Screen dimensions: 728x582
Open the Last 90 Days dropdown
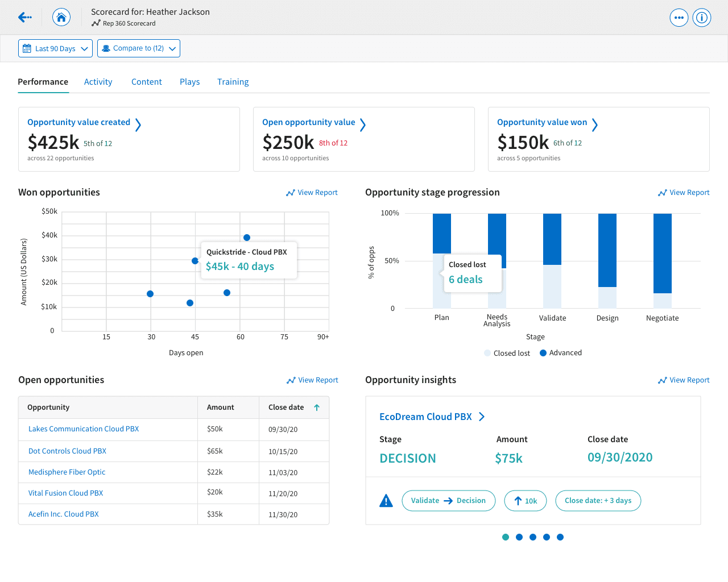pos(55,49)
